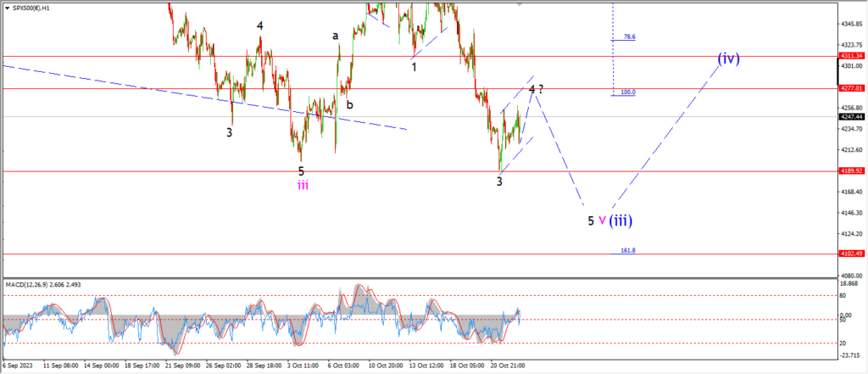The width and height of the screenshot is (868, 374).
Task: Pick the 4189.92 support price tag
Action: (x=850, y=170)
